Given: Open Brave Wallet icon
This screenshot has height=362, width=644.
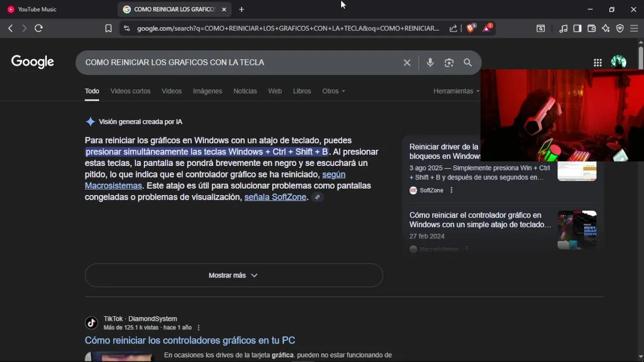Looking at the screenshot, I should [592, 29].
